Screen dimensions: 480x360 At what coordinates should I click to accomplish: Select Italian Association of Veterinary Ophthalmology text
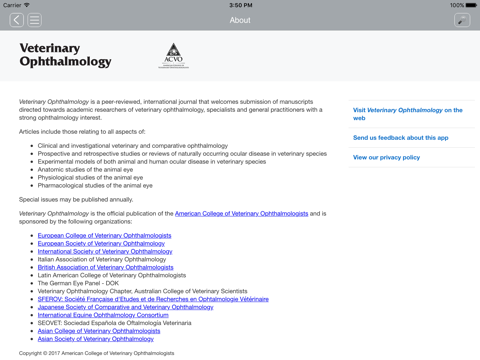pos(102,259)
